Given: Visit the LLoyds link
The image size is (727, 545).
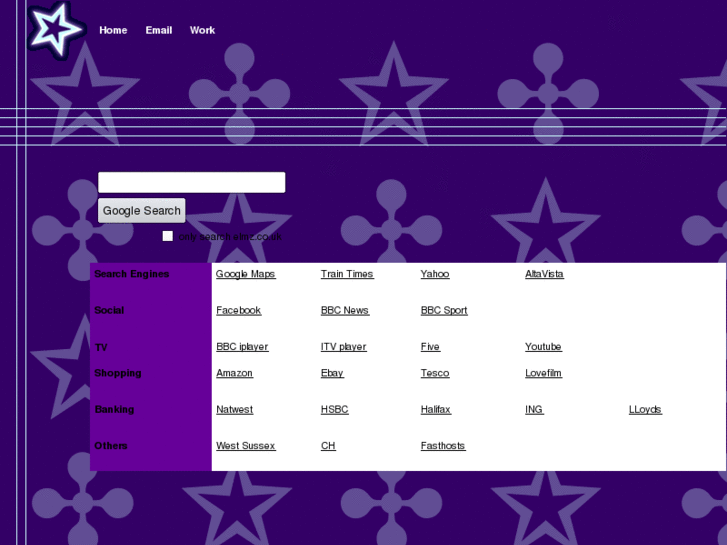Looking at the screenshot, I should pyautogui.click(x=645, y=410).
